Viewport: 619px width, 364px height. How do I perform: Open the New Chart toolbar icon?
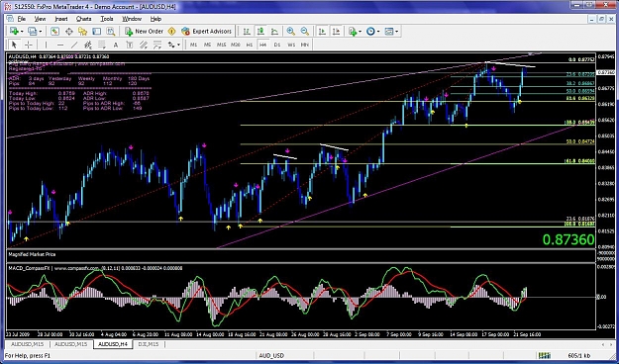[x=14, y=31]
